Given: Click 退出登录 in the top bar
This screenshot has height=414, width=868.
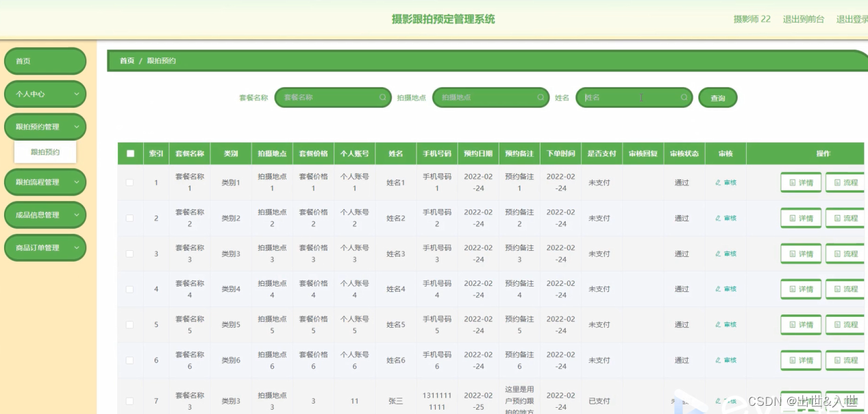Looking at the screenshot, I should click(852, 19).
